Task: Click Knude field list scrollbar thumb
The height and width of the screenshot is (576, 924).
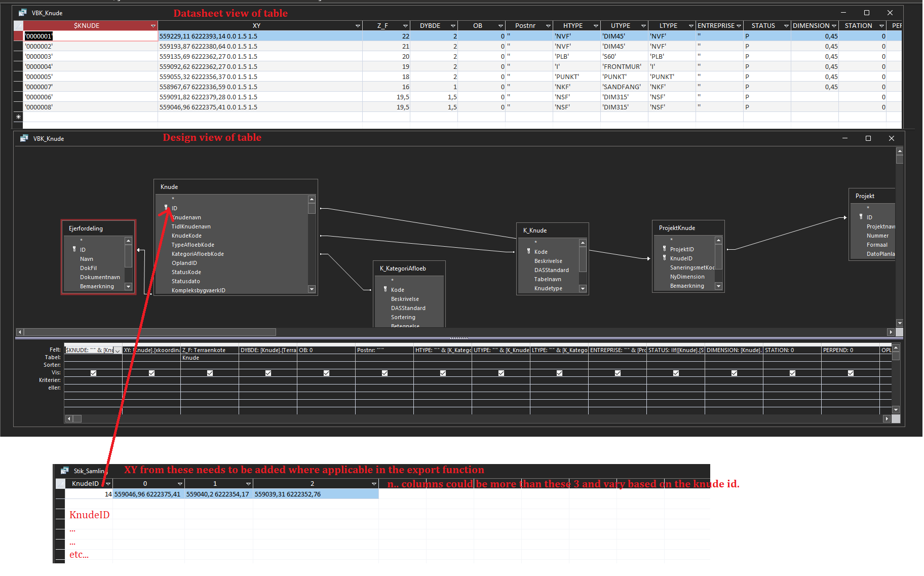Action: pyautogui.click(x=312, y=208)
